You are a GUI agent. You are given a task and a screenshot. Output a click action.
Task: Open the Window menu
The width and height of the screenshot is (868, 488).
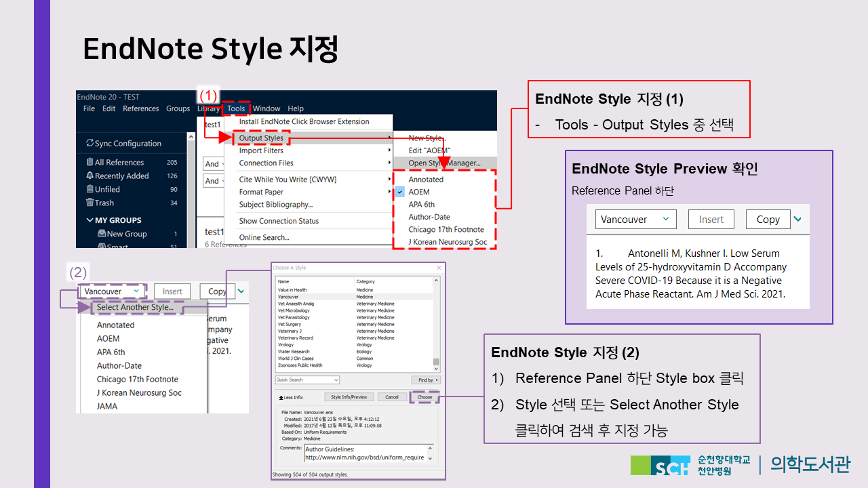coord(267,108)
